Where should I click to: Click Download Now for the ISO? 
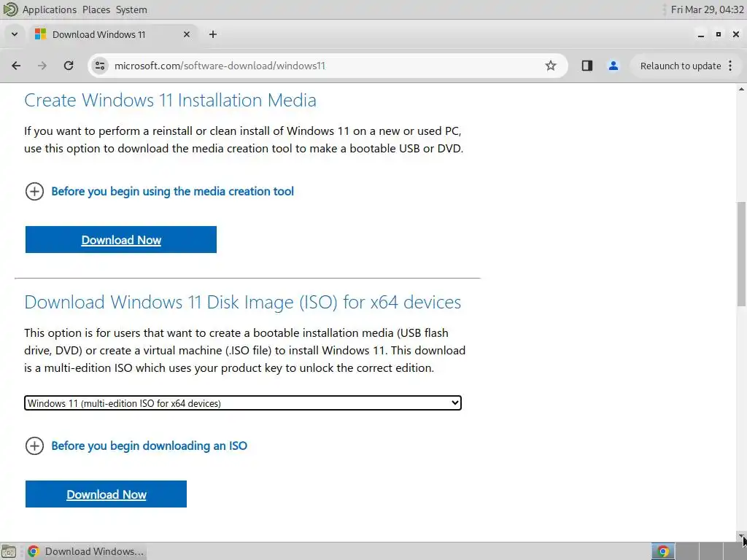[x=106, y=494]
